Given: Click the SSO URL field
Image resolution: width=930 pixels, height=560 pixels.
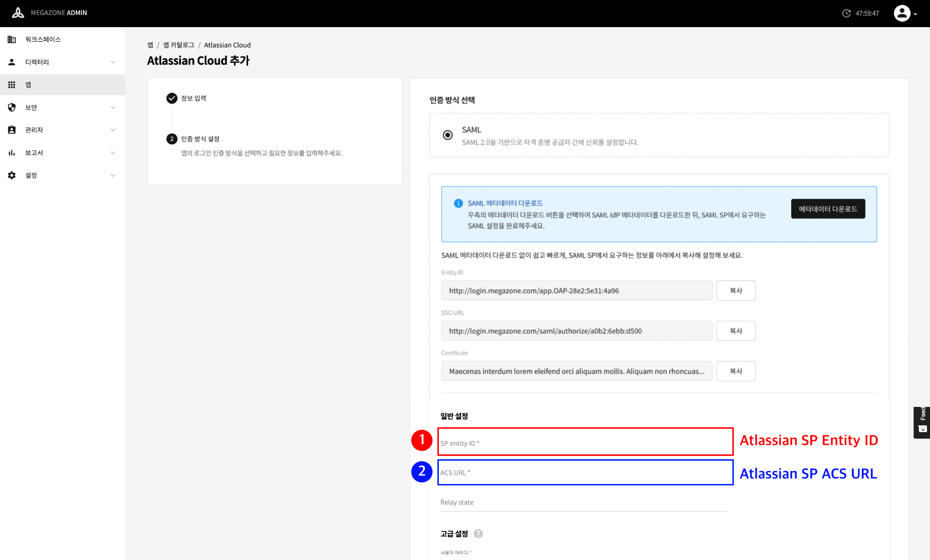Looking at the screenshot, I should [576, 331].
